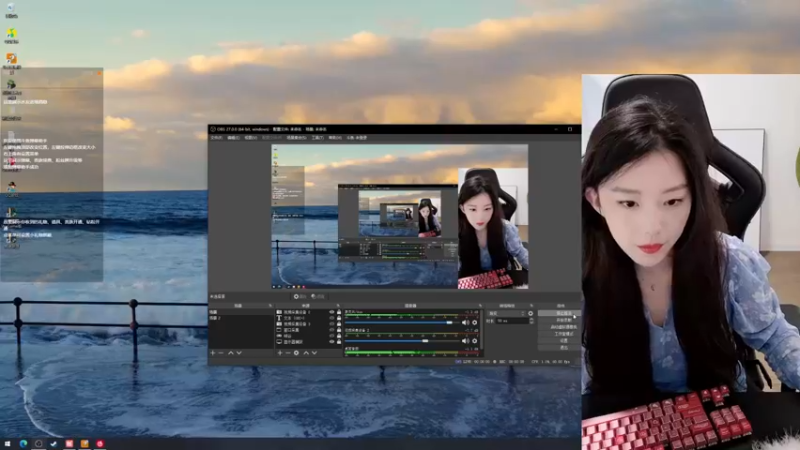Open the 场景集合(S) Scene Collection menu

point(296,138)
